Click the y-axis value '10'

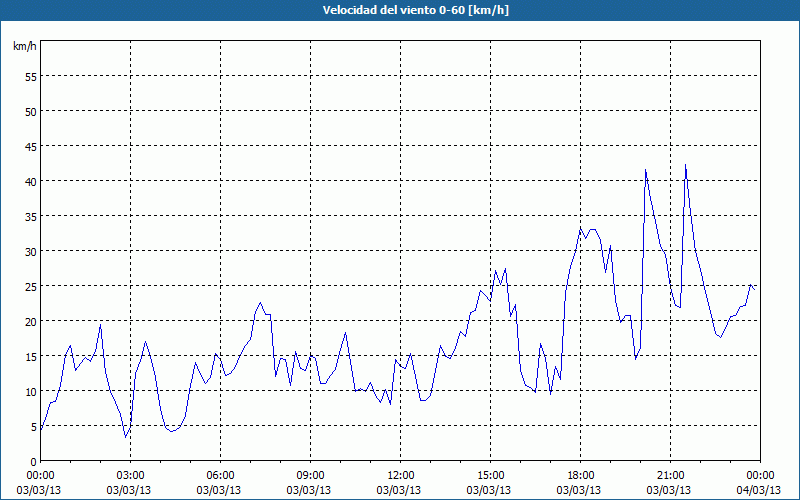pyautogui.click(x=31, y=391)
